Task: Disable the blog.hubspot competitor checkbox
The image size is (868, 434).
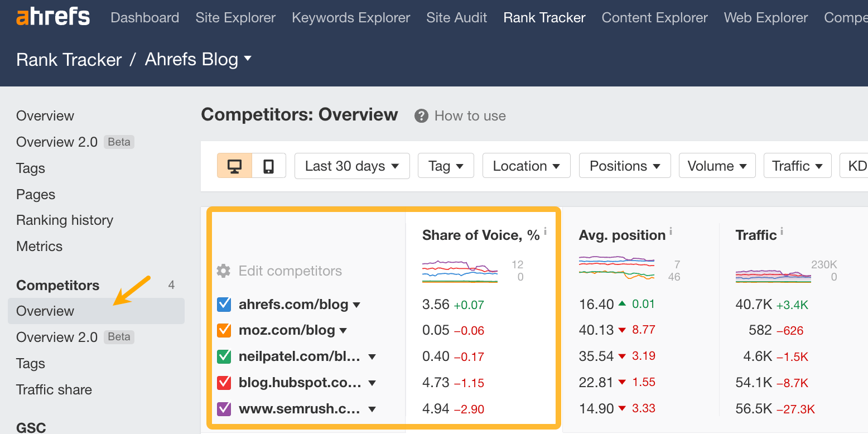Action: click(223, 382)
